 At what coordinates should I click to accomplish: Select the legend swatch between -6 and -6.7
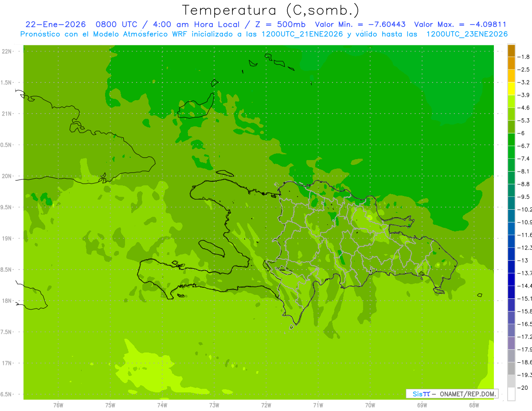511,140
